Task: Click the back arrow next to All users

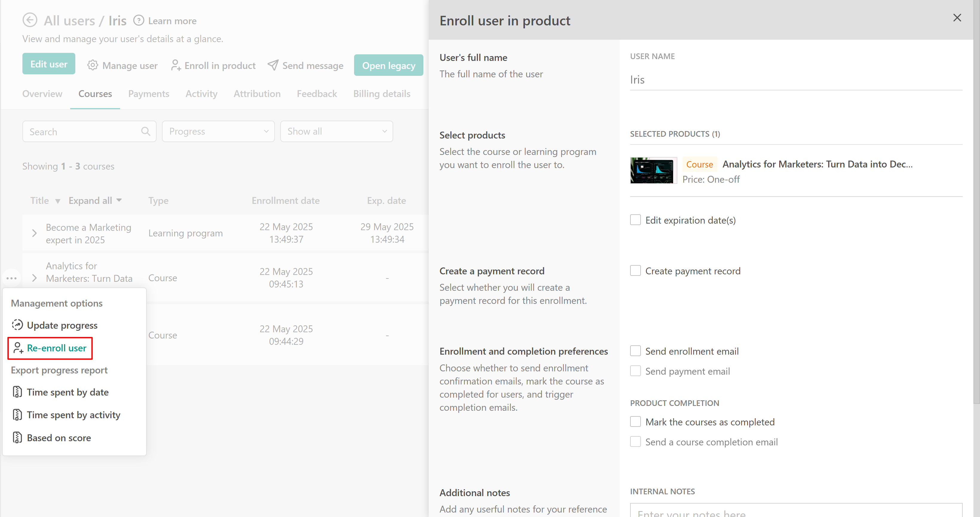Action: coord(30,20)
